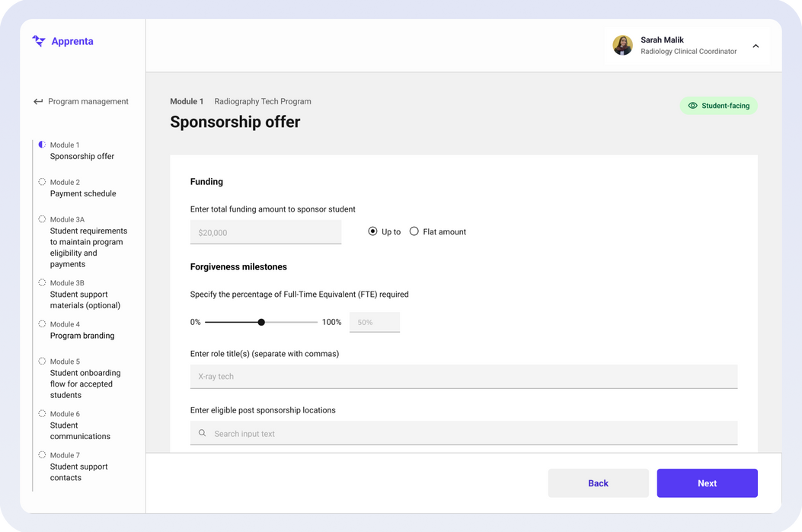The width and height of the screenshot is (802, 532).
Task: Click Sarah Malik's profile avatar
Action: [x=622, y=46]
